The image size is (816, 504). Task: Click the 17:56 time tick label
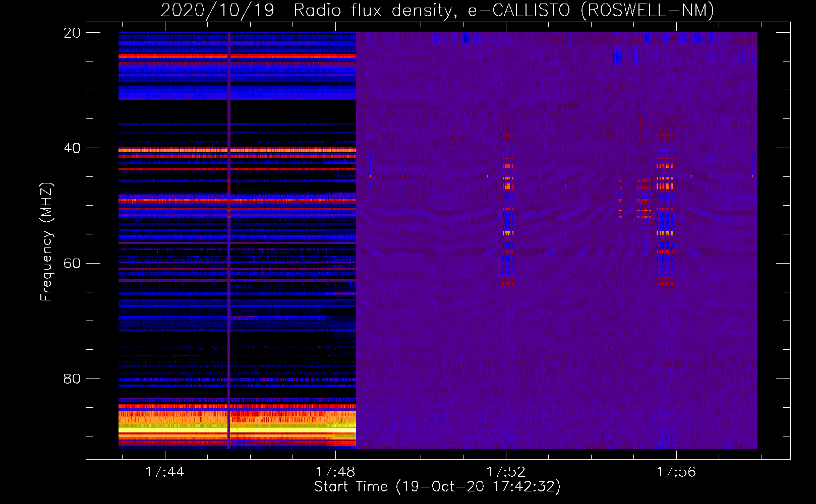676,472
